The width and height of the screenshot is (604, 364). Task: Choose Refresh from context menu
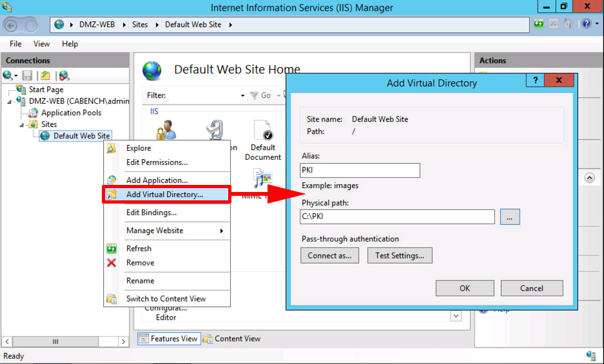[167, 249]
